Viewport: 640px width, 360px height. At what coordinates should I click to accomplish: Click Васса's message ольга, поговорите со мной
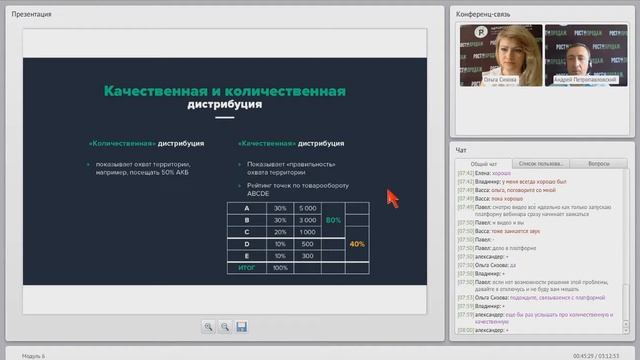tap(523, 190)
